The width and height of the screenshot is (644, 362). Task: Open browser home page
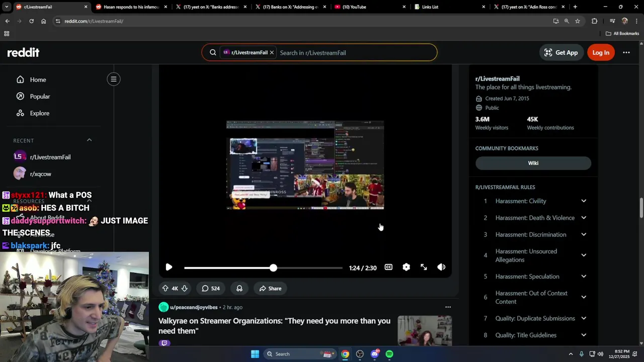43,21
